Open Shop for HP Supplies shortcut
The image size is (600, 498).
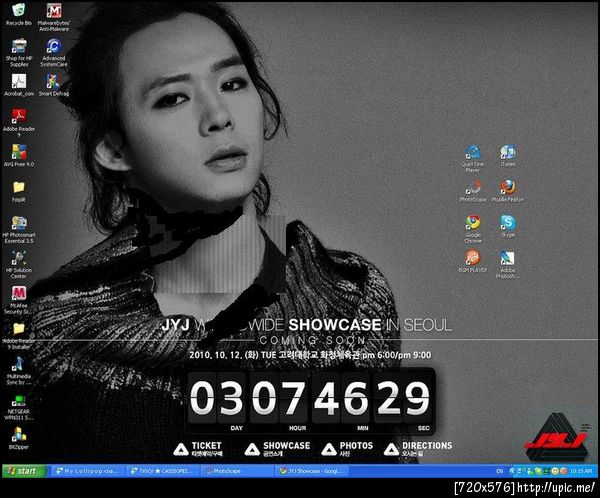(x=19, y=52)
